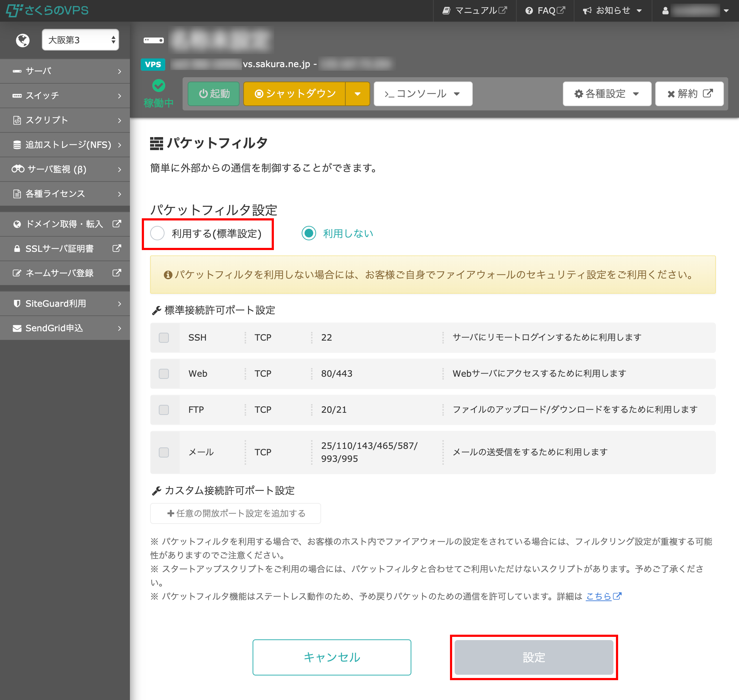Select 利用する(標準設定) radio button
The height and width of the screenshot is (700, 739).
[x=157, y=233]
